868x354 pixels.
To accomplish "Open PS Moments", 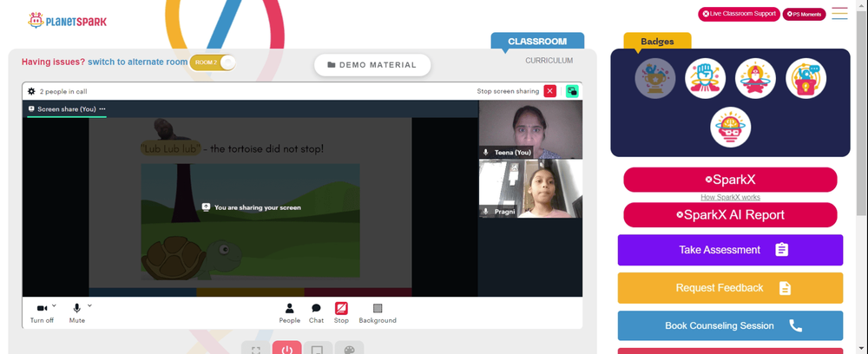I will (x=804, y=15).
